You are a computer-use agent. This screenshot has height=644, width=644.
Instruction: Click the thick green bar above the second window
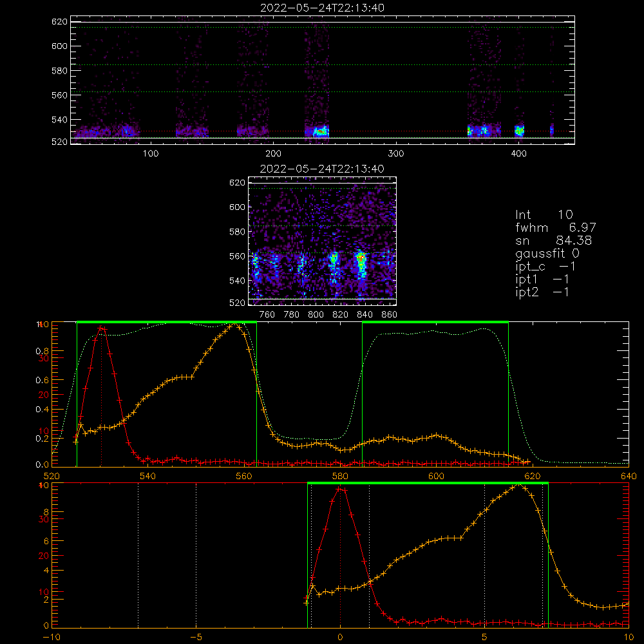pyautogui.click(x=435, y=323)
